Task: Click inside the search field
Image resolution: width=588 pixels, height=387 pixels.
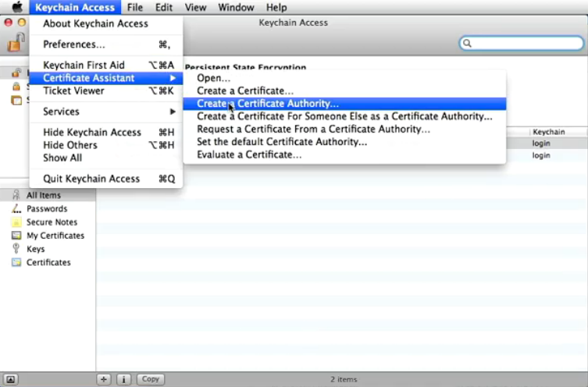Action: (522, 43)
